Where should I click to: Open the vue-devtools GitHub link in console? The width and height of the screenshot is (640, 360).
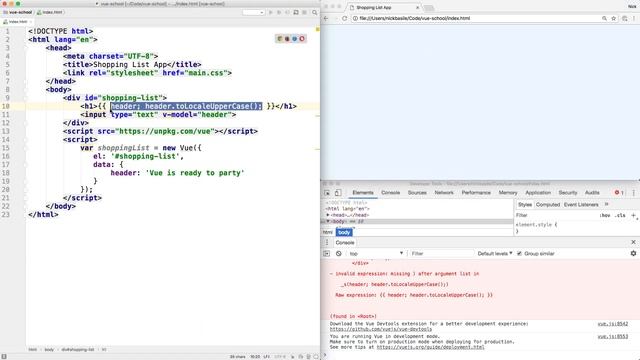tap(380, 329)
